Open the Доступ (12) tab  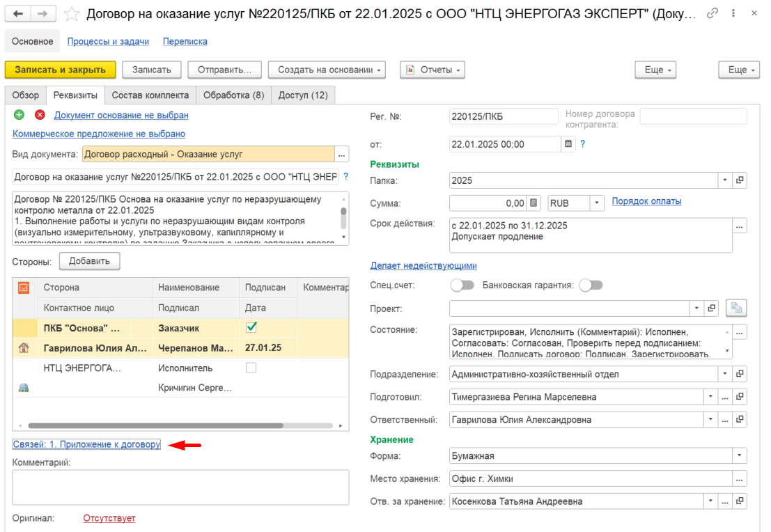point(303,95)
